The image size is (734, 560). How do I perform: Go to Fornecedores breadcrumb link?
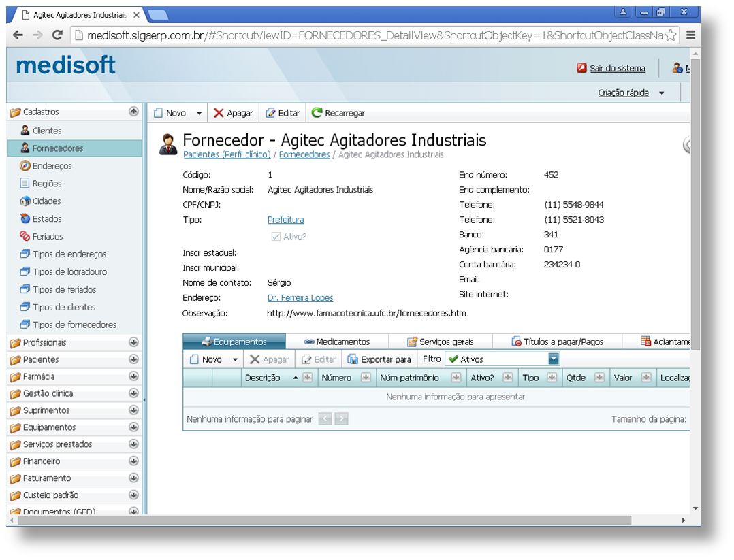pos(304,154)
